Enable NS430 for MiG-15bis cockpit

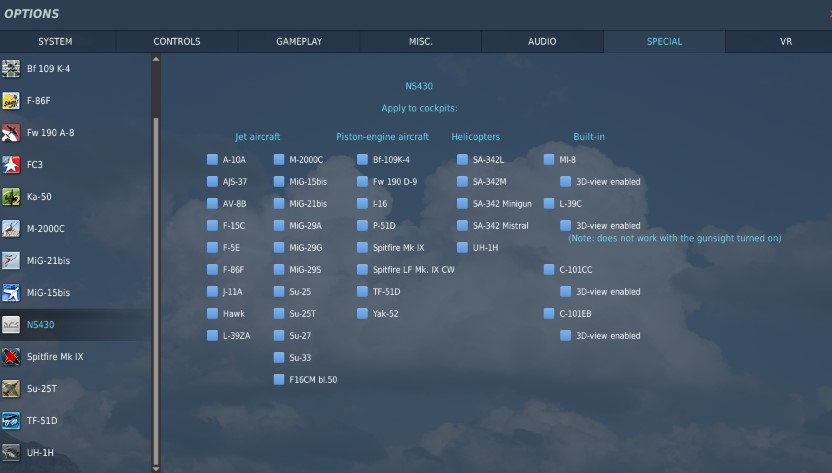(279, 182)
